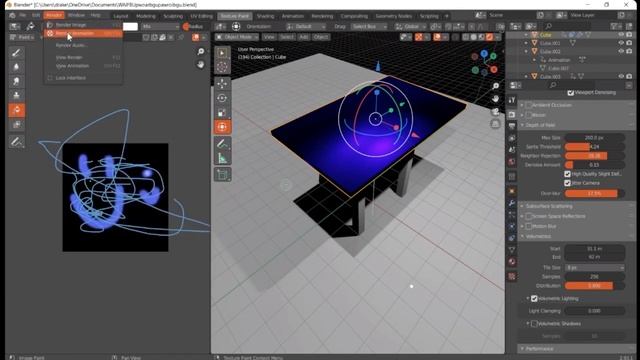This screenshot has height=360, width=640.
Task: Select the Smear tool in paint toolbar
Action: 16,81
